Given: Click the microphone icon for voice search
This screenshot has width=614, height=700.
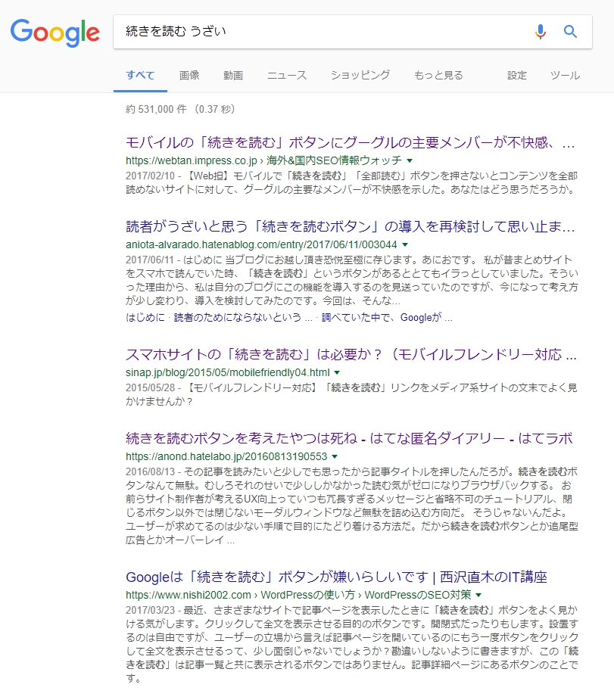Looking at the screenshot, I should point(539,31).
